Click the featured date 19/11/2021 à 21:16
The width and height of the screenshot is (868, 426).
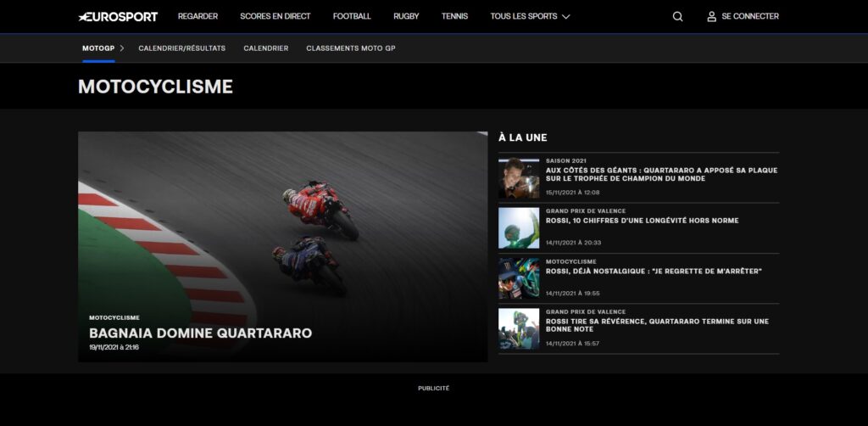coord(114,347)
